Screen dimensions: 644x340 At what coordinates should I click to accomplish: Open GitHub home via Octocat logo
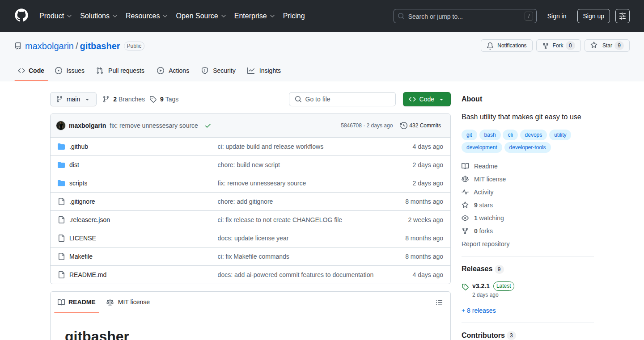[21, 16]
